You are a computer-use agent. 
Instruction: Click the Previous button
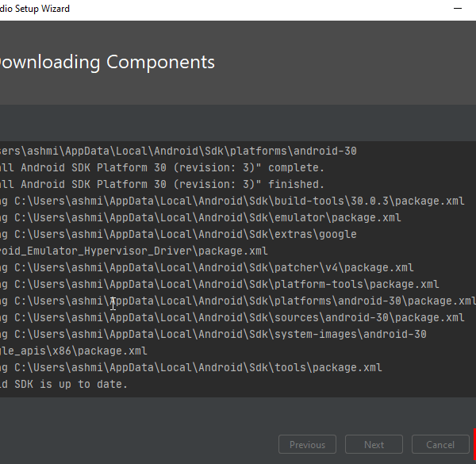click(307, 445)
